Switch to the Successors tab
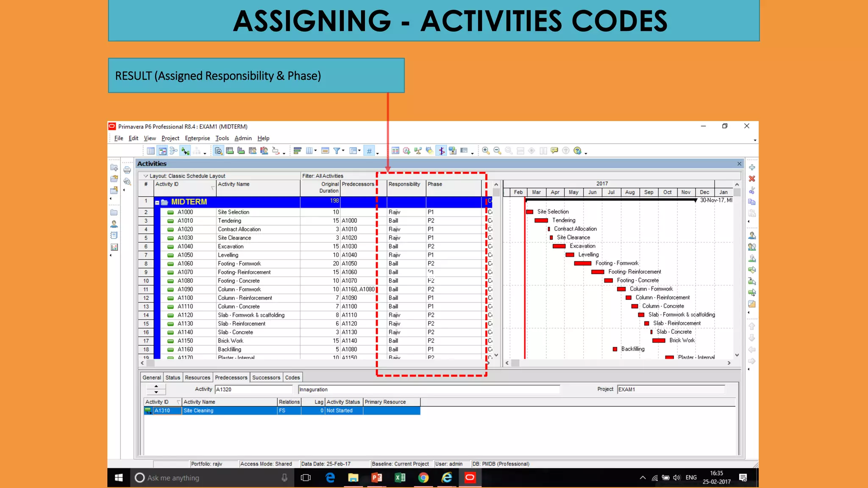 click(x=266, y=377)
